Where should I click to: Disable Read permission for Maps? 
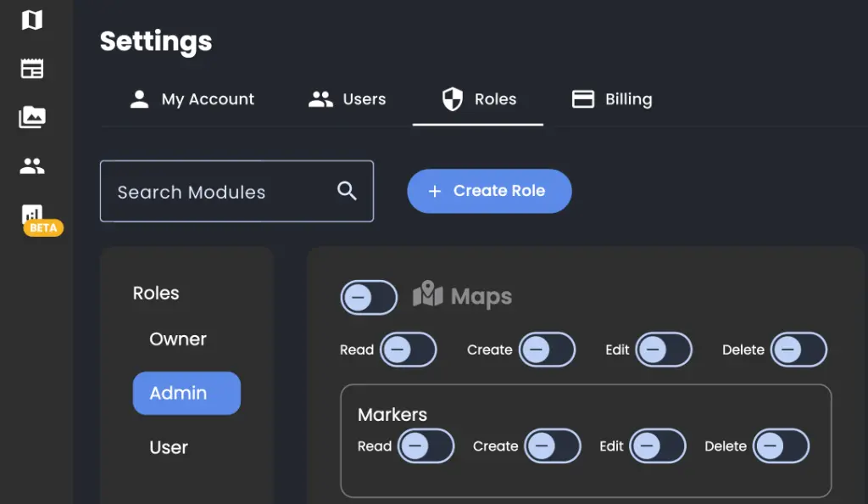click(x=409, y=350)
